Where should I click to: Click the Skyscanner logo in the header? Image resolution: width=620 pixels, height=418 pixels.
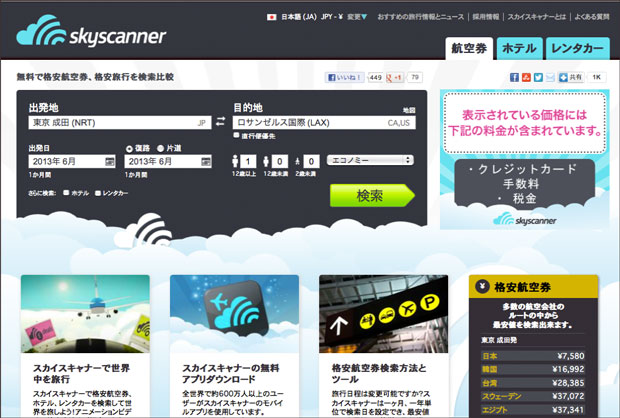(x=91, y=31)
